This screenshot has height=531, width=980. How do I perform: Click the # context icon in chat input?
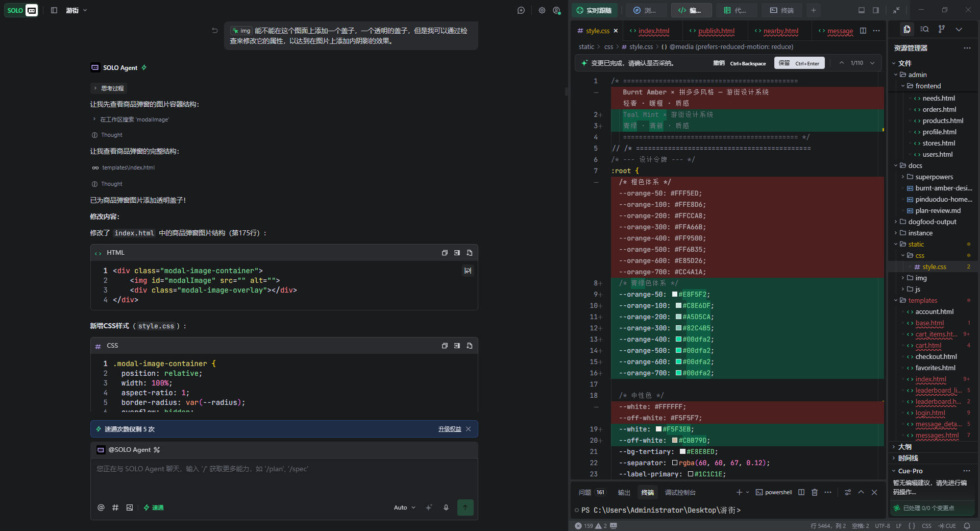[x=115, y=508]
